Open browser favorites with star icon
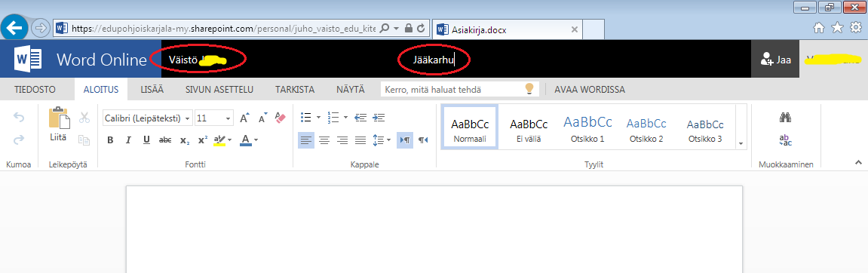This screenshot has width=868, height=273. point(838,27)
